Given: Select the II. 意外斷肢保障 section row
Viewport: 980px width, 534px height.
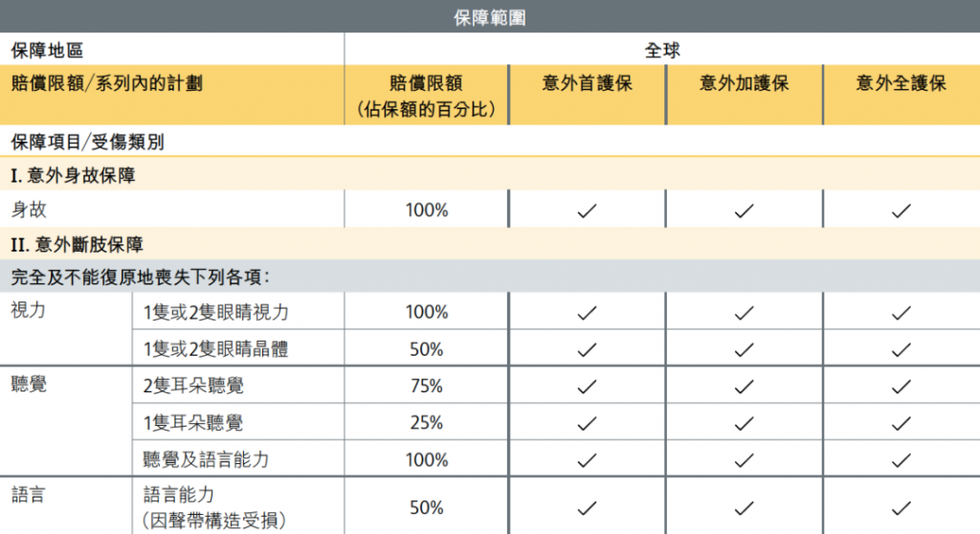Looking at the screenshot, I should pos(490,244).
